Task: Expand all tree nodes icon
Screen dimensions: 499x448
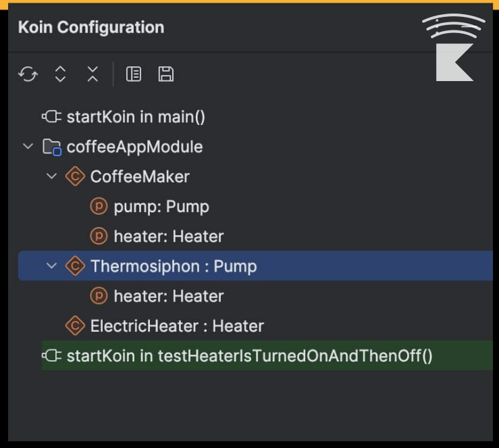Action: (61, 74)
